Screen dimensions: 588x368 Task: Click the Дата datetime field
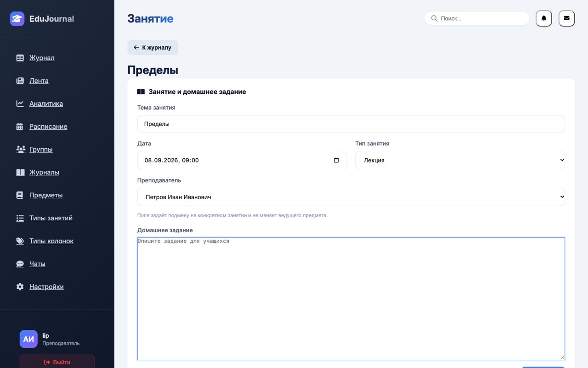click(242, 160)
